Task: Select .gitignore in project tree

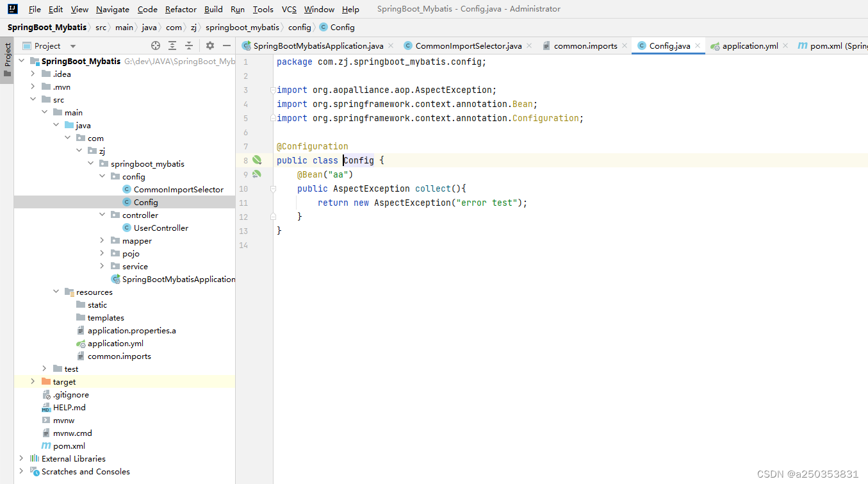Action: point(70,394)
